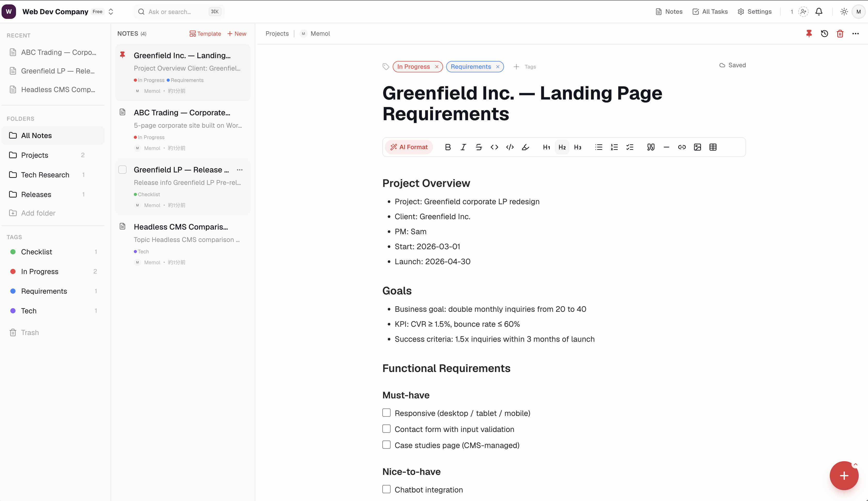Apply Heading 3 style
Screen dimensions: 868x501
click(578, 147)
